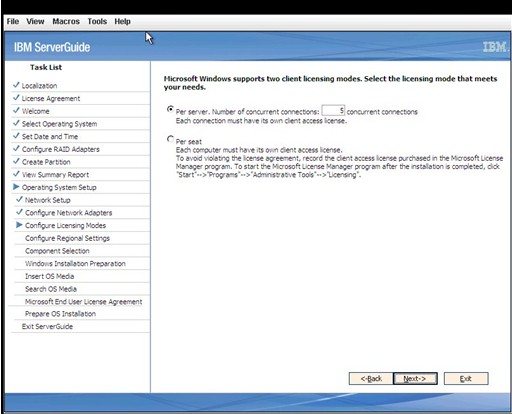Open the Tools menu
The height and width of the screenshot is (414, 512).
97,21
